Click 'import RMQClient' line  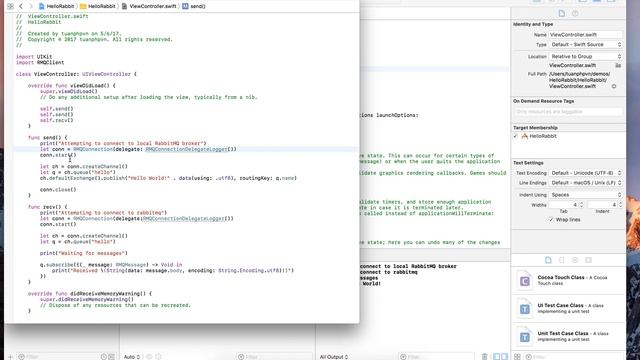(40, 62)
